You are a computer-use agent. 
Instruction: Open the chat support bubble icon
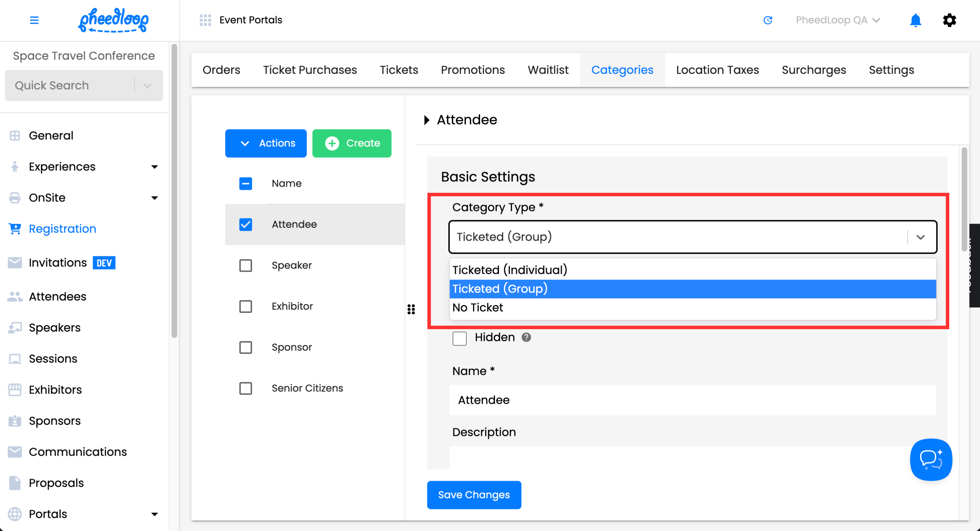coord(931,459)
